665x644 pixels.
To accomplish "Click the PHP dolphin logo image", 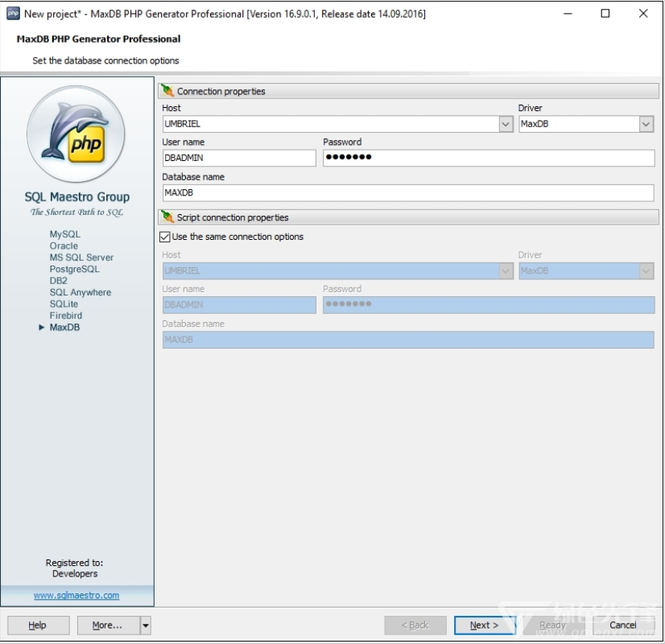I will click(x=76, y=134).
